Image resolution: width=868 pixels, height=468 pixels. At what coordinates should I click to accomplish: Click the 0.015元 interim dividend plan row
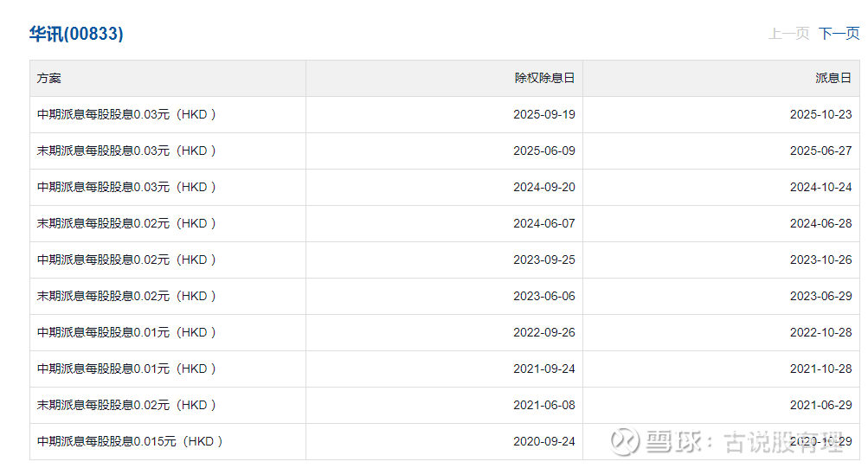pyautogui.click(x=130, y=441)
